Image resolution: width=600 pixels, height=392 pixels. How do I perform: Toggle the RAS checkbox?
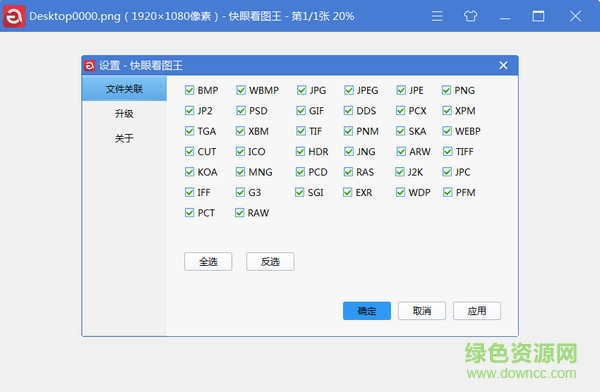point(348,172)
